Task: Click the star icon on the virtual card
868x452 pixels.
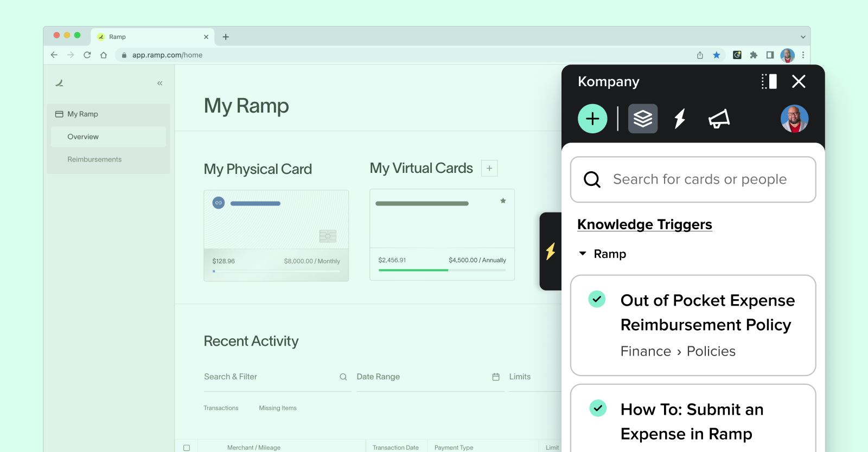Action: [x=503, y=201]
